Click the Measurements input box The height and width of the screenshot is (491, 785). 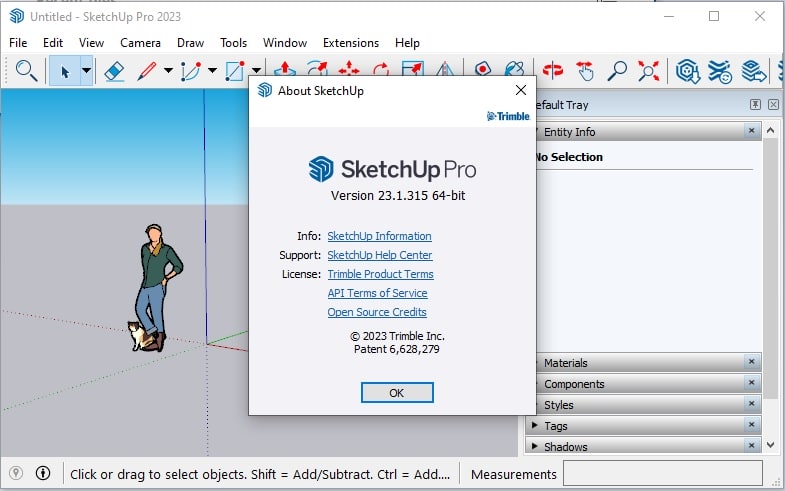coord(663,473)
